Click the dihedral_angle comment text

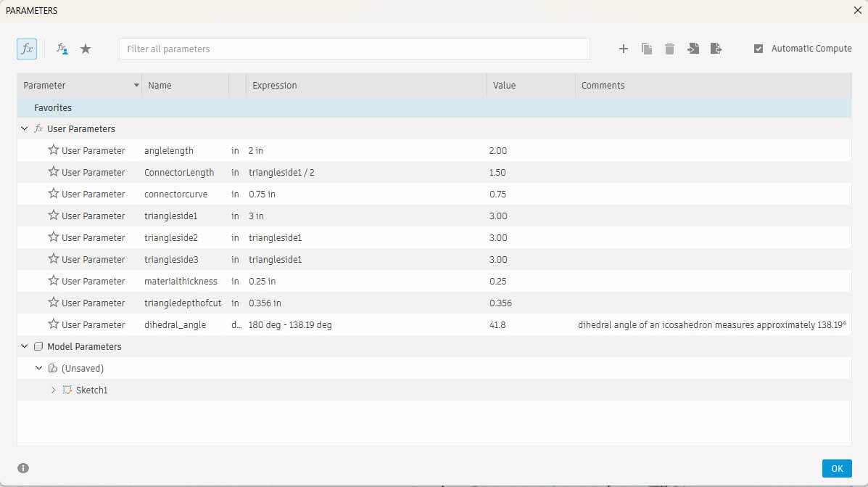coord(712,324)
